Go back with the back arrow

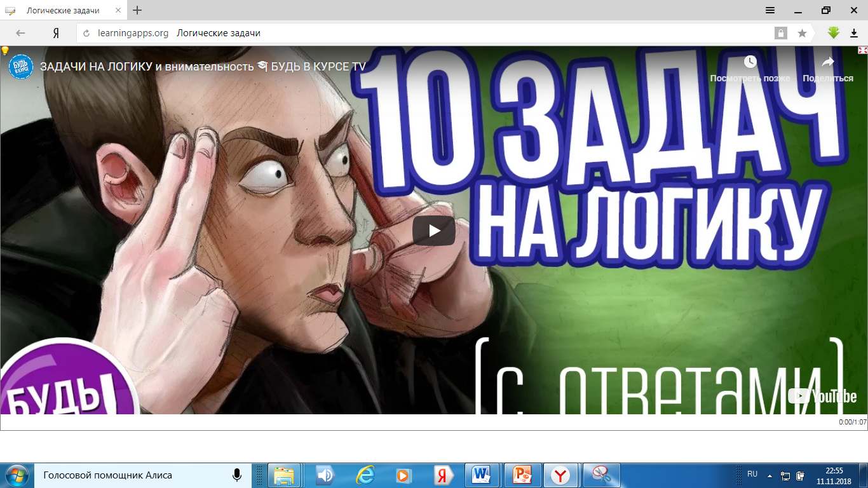(20, 33)
